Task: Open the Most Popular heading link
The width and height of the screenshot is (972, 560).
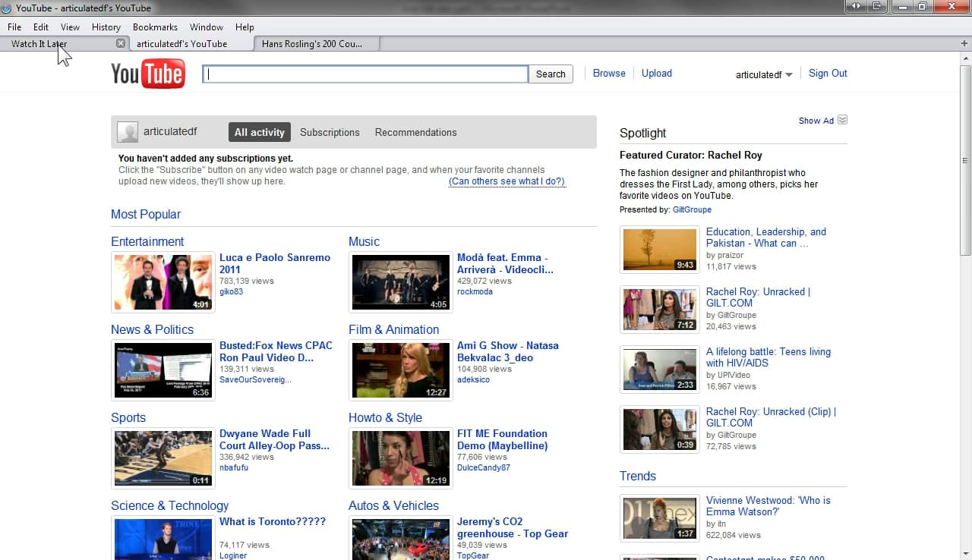Action: (x=146, y=214)
